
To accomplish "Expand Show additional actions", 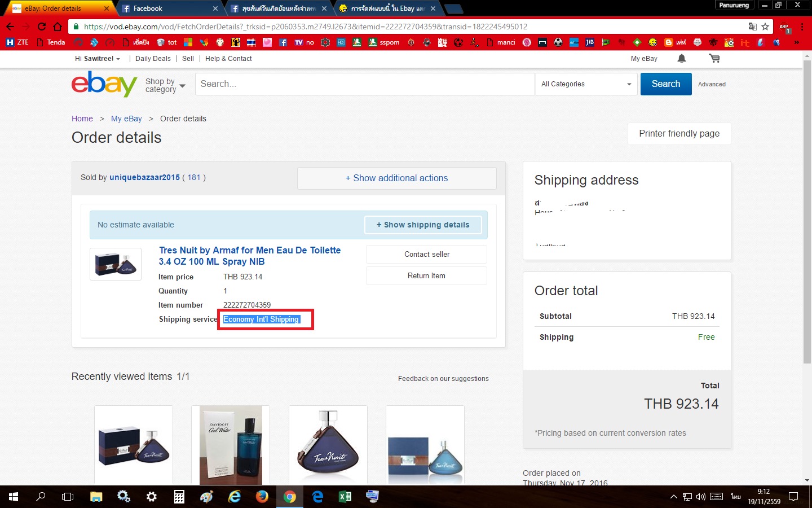I will 396,178.
